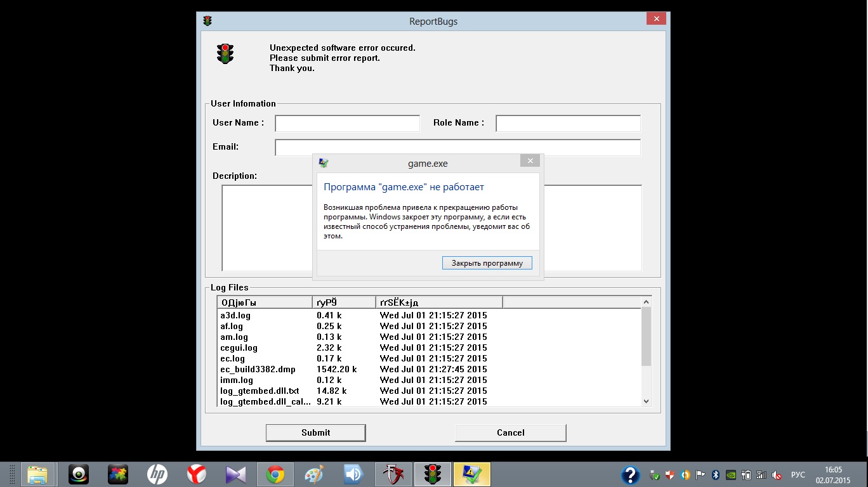
Task: Select a3d.log in log files
Action: point(235,315)
